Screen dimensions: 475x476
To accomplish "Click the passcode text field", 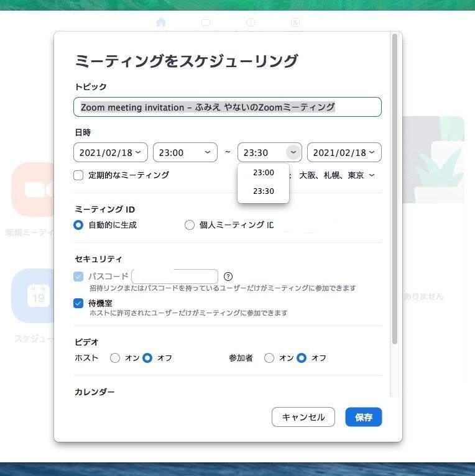I will (175, 277).
